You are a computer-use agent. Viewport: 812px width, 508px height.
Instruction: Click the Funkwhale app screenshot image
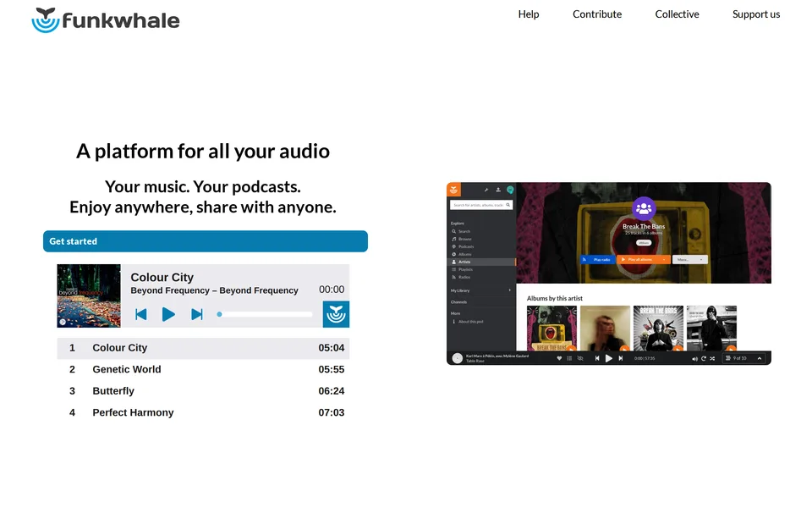609,273
